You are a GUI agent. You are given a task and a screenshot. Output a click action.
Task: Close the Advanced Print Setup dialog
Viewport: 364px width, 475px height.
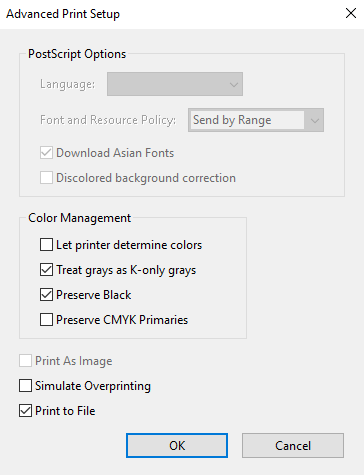click(351, 14)
